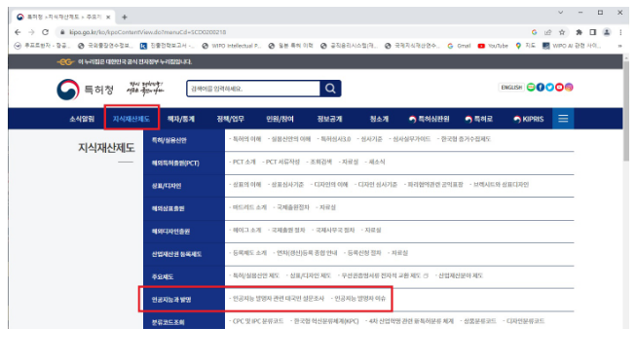The height and width of the screenshot is (364, 637).
Task: Go to 특허로 site link
Action: 478,119
